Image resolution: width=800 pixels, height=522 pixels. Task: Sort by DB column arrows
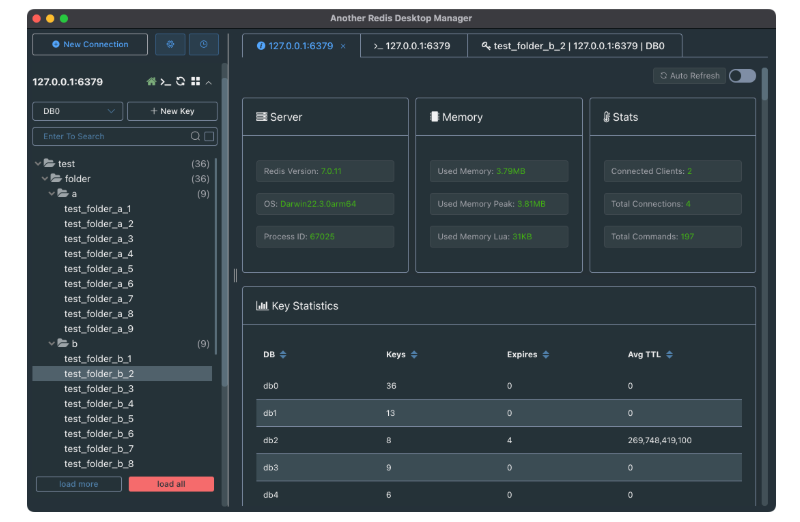point(283,355)
